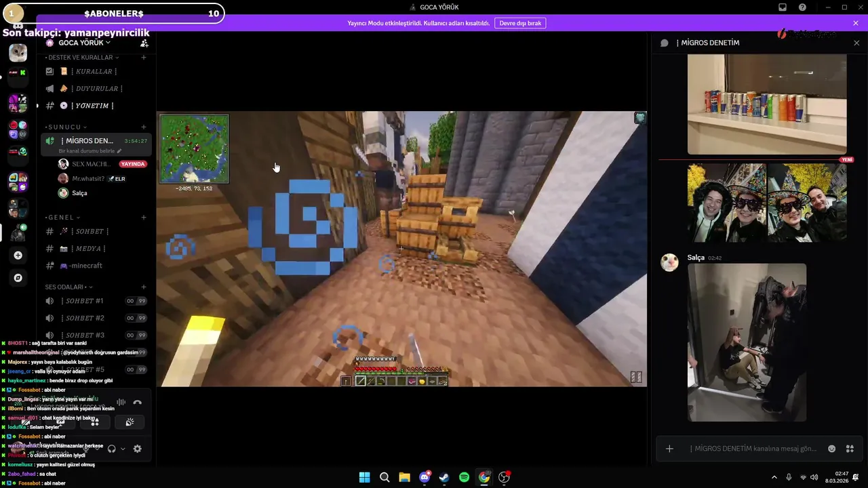Open Steam from the taskbar

(x=444, y=477)
